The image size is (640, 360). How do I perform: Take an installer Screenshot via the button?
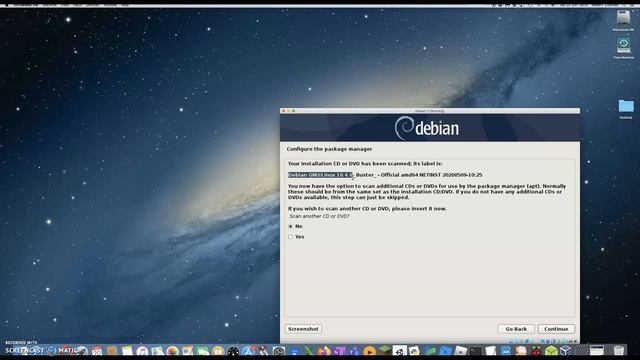point(303,329)
